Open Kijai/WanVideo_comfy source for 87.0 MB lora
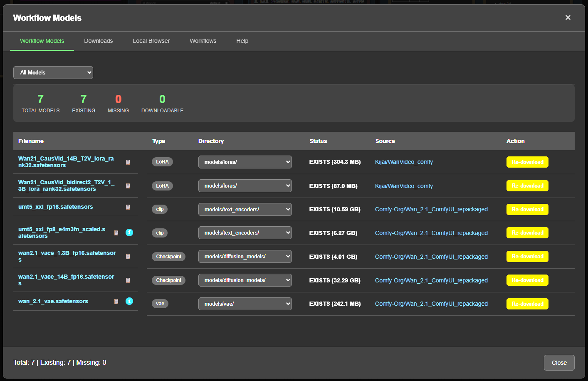This screenshot has height=381, width=588. click(404, 186)
